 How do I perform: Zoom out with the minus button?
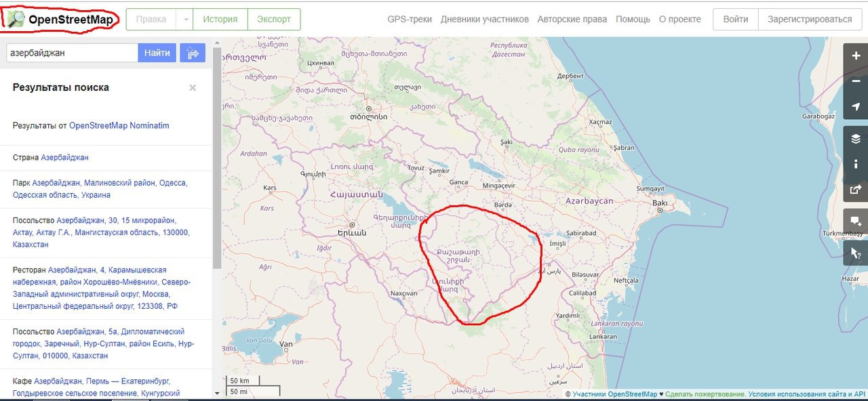(x=856, y=81)
